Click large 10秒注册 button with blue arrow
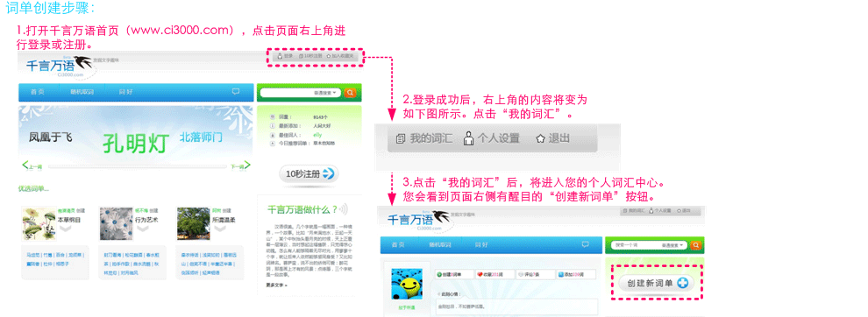868x317 pixels. pyautogui.click(x=309, y=173)
